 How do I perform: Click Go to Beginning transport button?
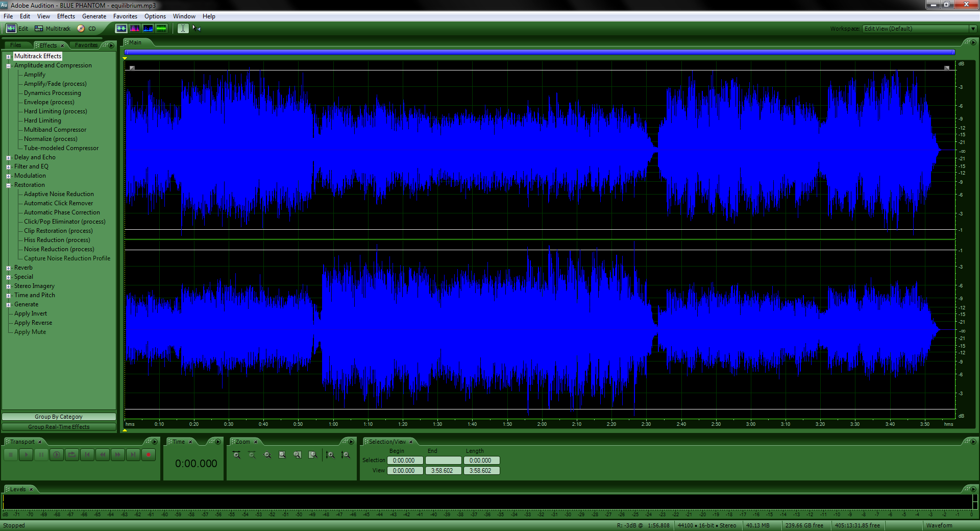[x=87, y=454]
